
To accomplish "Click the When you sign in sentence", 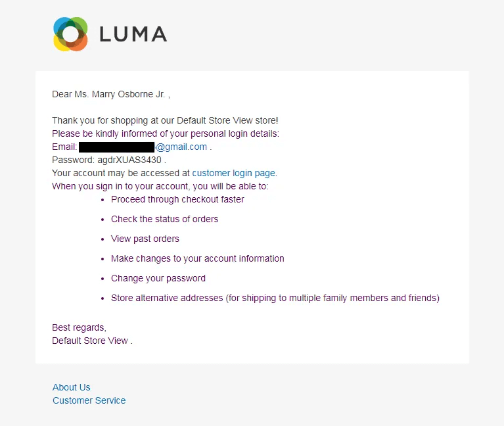I will 160,186.
